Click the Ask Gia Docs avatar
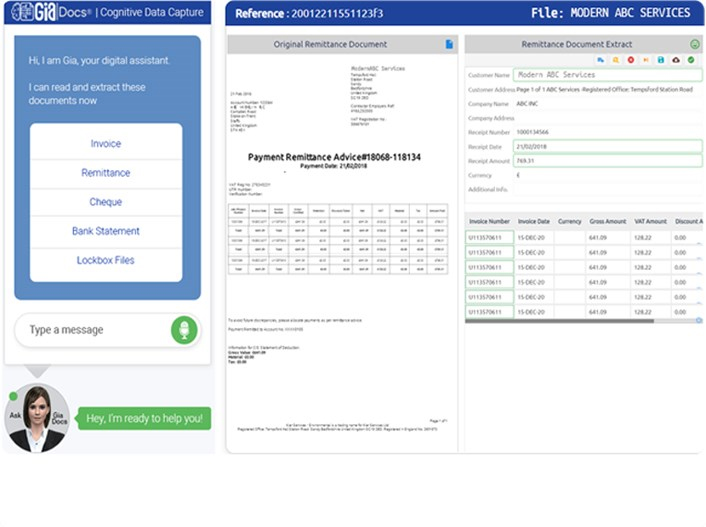The height and width of the screenshot is (527, 706). pos(37,418)
